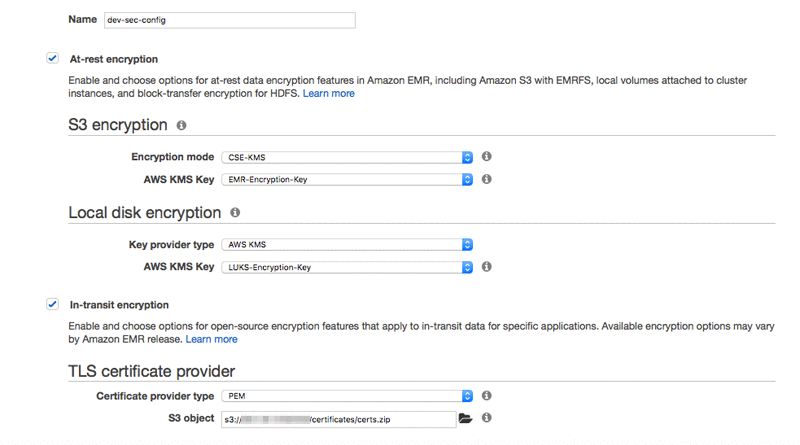Expand the LUKS-Encryption-Key dropdown
This screenshot has width=800, height=445.
(x=346, y=267)
